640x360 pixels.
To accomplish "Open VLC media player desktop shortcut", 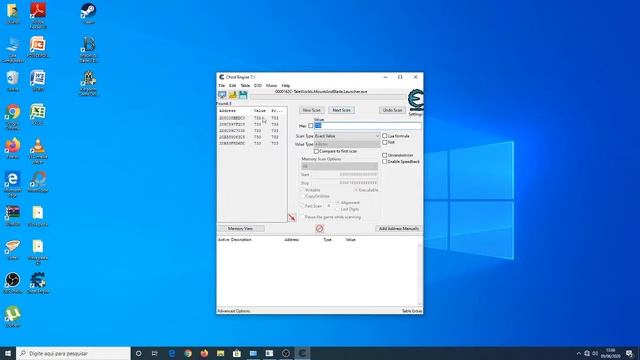I will click(38, 151).
